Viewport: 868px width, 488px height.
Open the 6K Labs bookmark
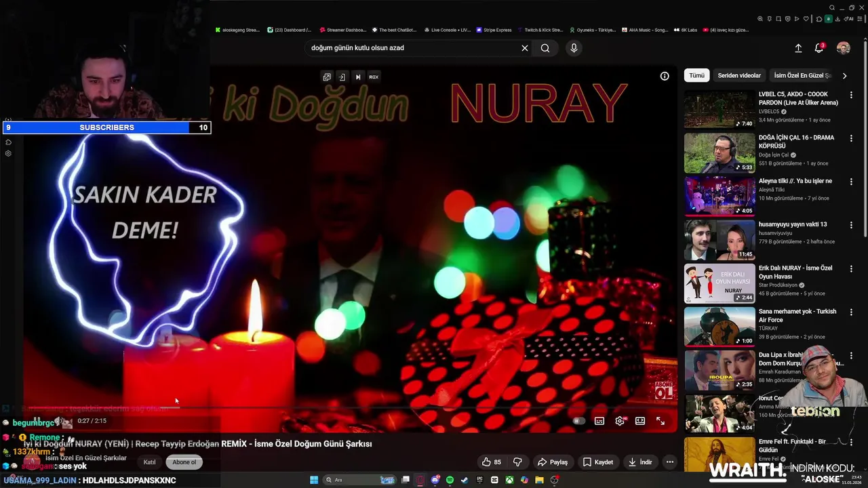[x=685, y=30]
